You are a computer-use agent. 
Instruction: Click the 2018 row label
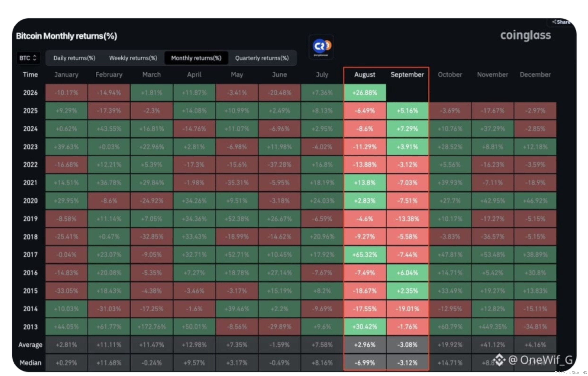pos(30,237)
